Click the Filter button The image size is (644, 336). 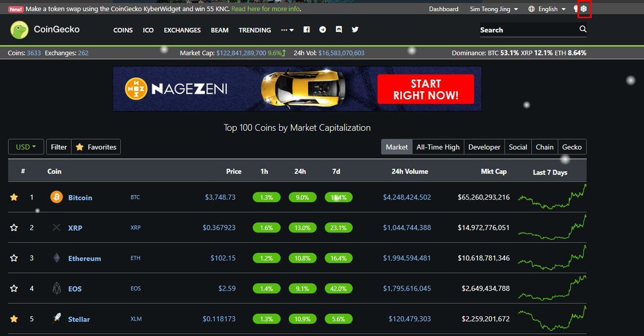(x=59, y=147)
